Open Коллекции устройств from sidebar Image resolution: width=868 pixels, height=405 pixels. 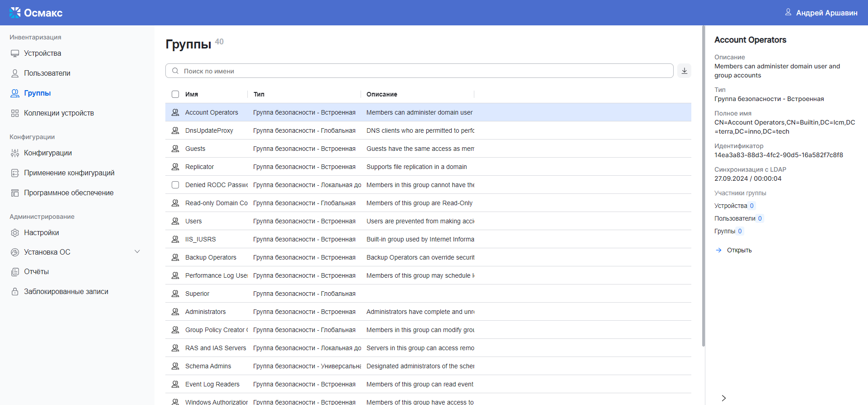coord(58,113)
